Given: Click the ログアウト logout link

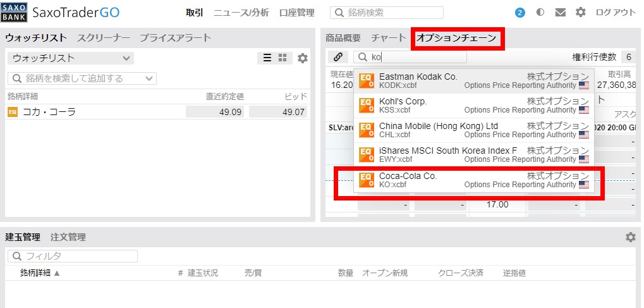Looking at the screenshot, I should click(x=616, y=13).
